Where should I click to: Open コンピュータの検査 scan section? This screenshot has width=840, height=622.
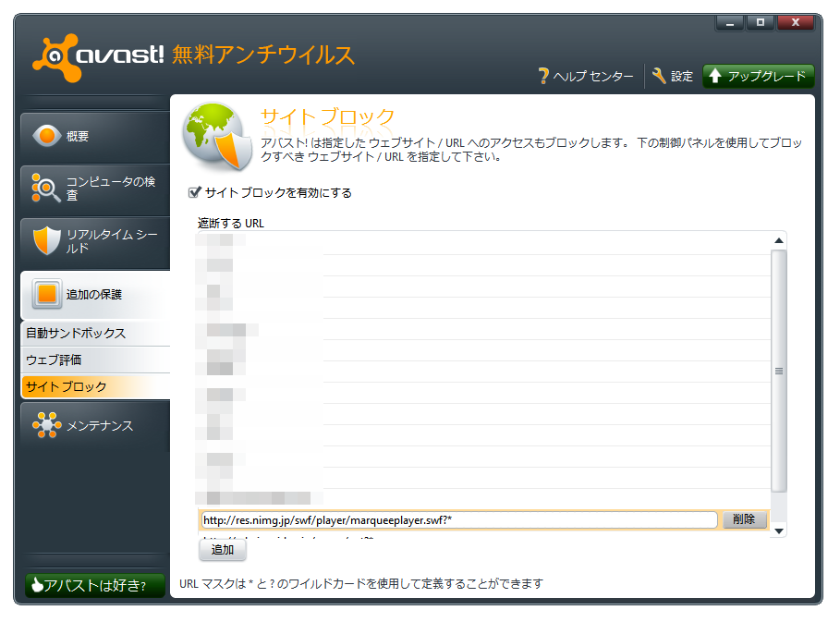[x=95, y=189]
